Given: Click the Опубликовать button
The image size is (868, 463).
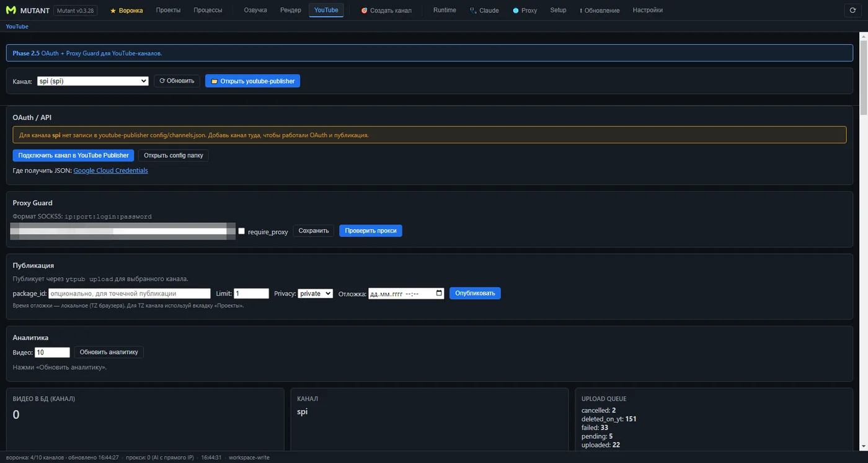Looking at the screenshot, I should (x=475, y=293).
